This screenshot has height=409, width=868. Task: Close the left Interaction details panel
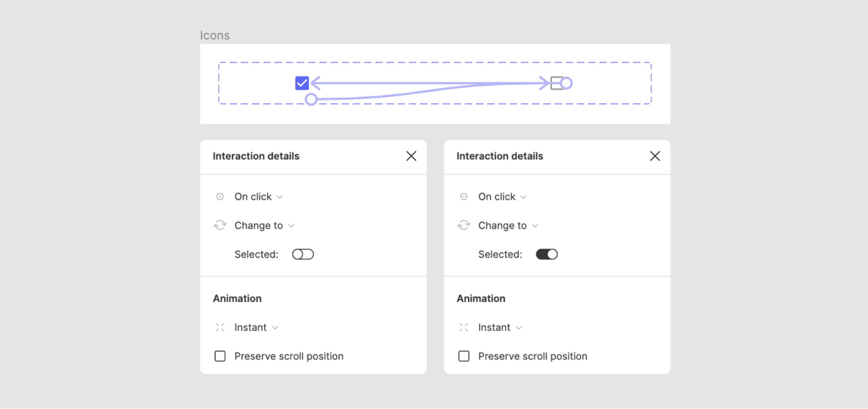(411, 156)
